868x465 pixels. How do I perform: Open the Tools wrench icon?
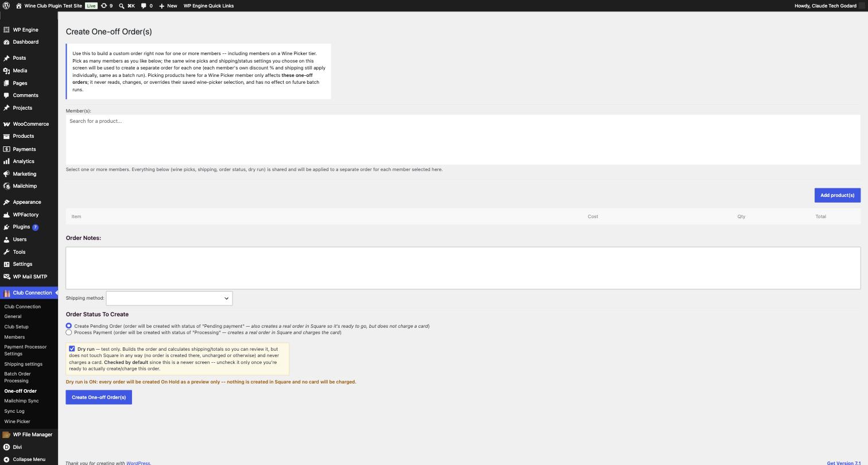6,252
